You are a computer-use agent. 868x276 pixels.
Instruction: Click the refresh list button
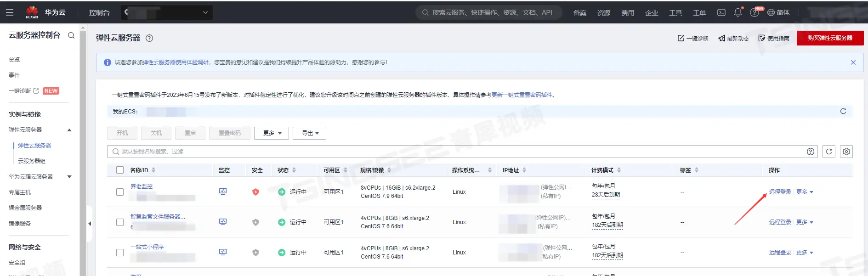[829, 152]
